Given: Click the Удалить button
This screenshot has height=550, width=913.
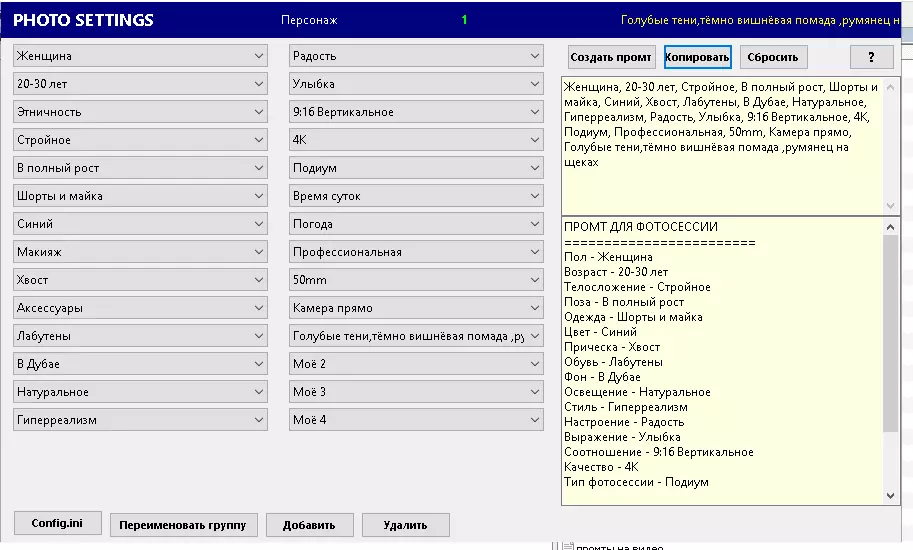Looking at the screenshot, I should click(406, 525).
